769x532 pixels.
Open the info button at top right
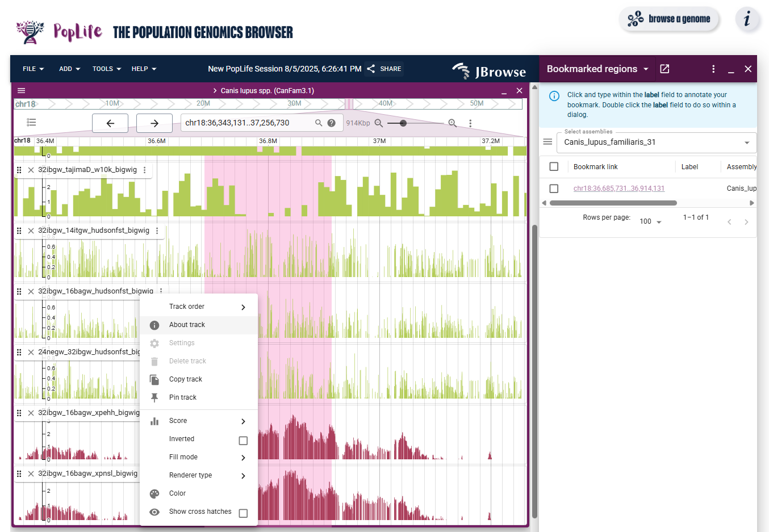coord(747,19)
